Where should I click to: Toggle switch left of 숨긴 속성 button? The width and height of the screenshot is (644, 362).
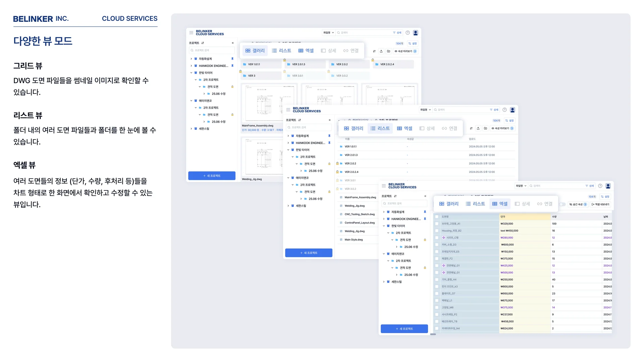[562, 204]
